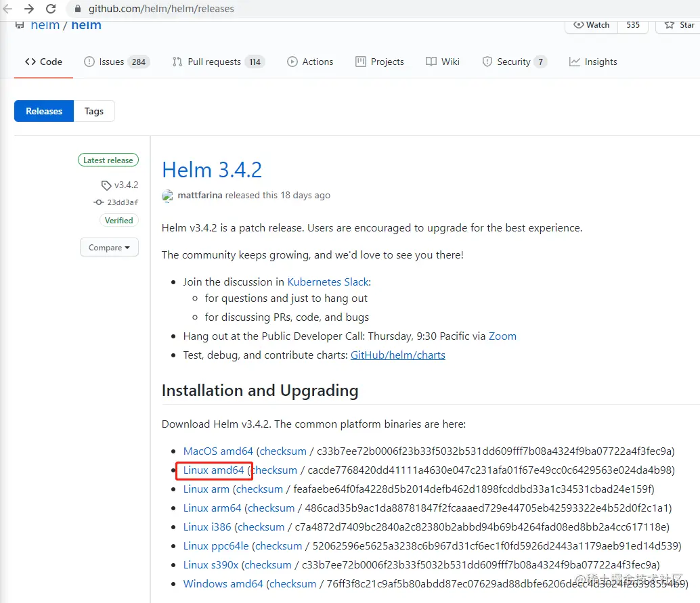Download the Linux arm64 binary
700x603 pixels.
click(x=212, y=508)
